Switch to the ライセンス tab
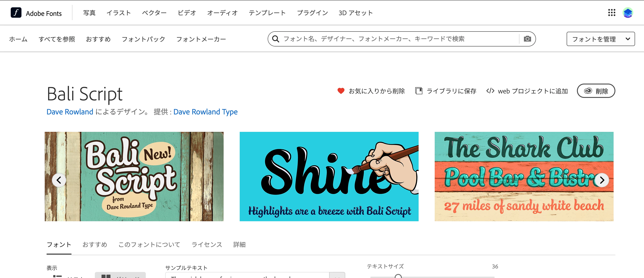This screenshot has width=644, height=278. tap(207, 244)
